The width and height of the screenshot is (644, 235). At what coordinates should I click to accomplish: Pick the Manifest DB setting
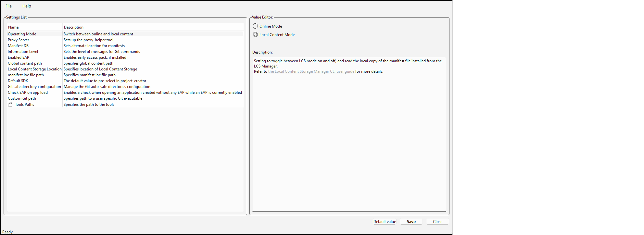click(x=18, y=46)
